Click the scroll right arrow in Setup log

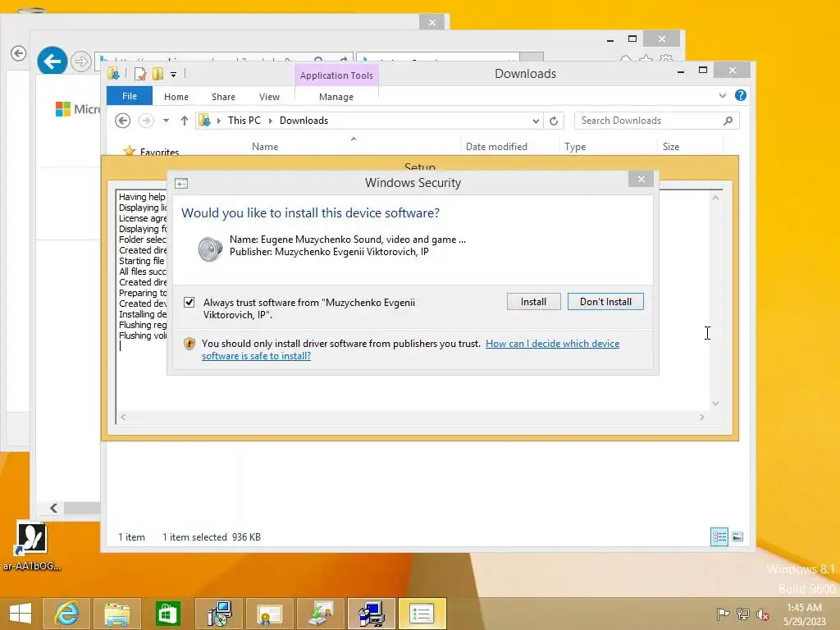pos(702,418)
